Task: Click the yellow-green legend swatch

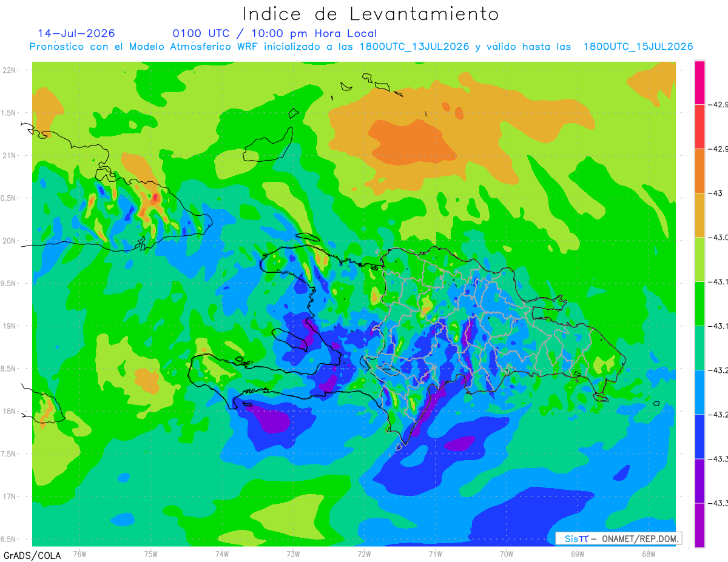Action: click(x=699, y=259)
